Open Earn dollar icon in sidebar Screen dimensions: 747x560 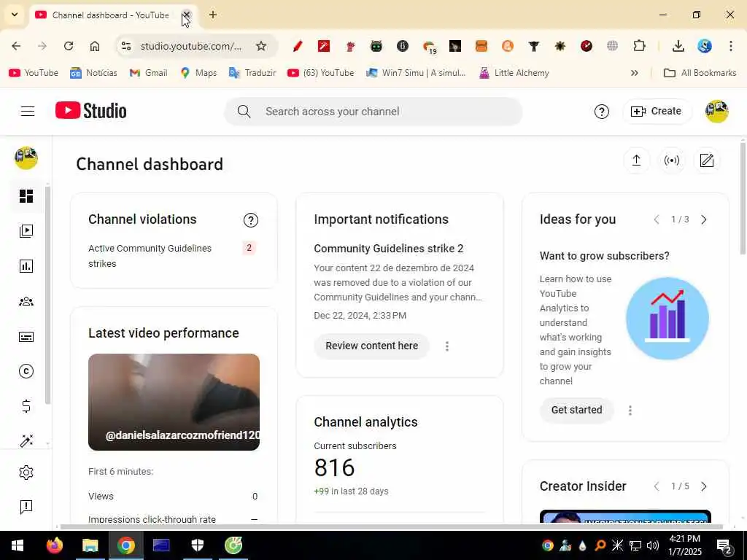(x=26, y=406)
